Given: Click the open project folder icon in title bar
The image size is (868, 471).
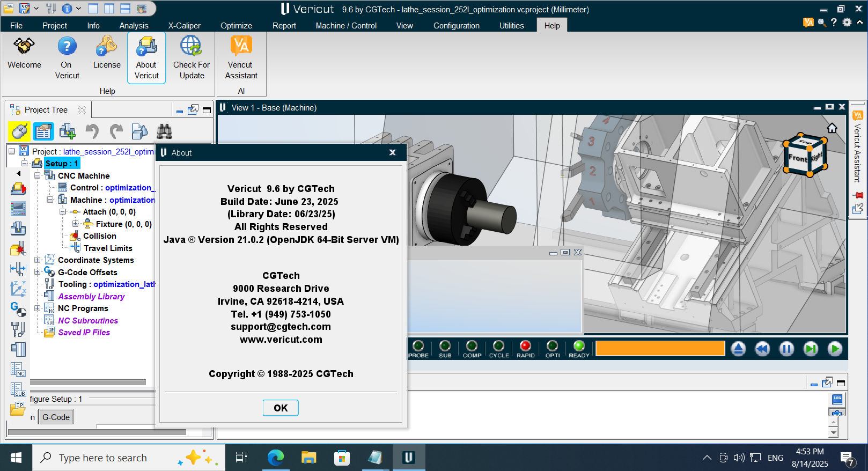Looking at the screenshot, I should pyautogui.click(x=9, y=8).
